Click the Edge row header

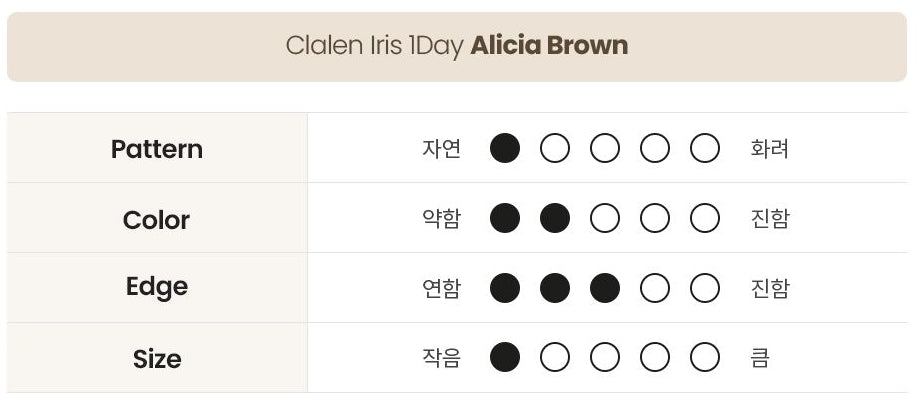pyautogui.click(x=157, y=287)
